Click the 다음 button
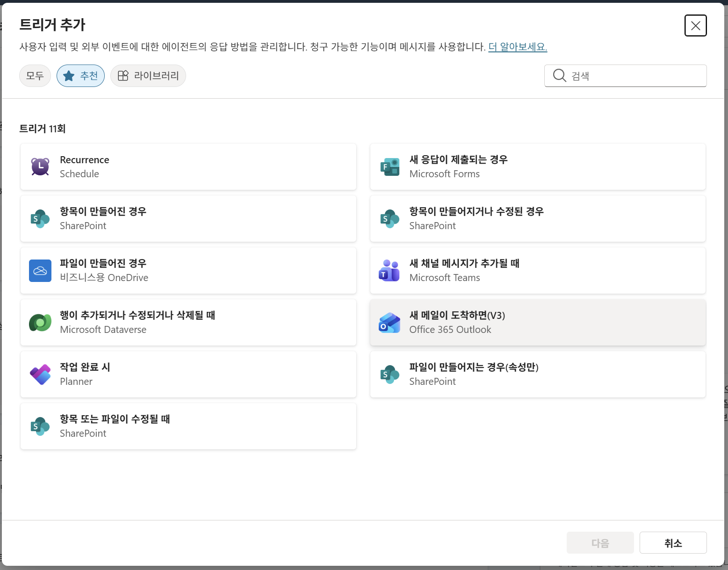The height and width of the screenshot is (570, 728). coord(600,543)
